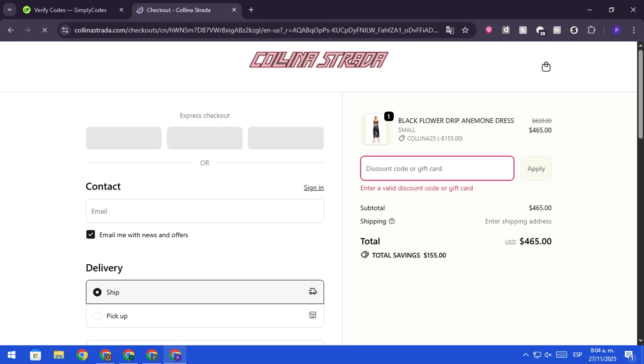Image resolution: width=644 pixels, height=364 pixels.
Task: Select the Ship delivery option
Action: click(205, 292)
